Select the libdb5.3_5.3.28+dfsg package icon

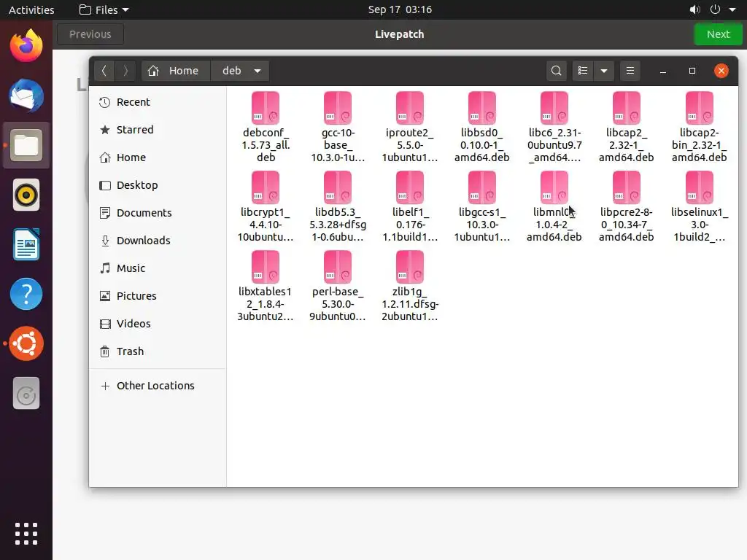338,187
